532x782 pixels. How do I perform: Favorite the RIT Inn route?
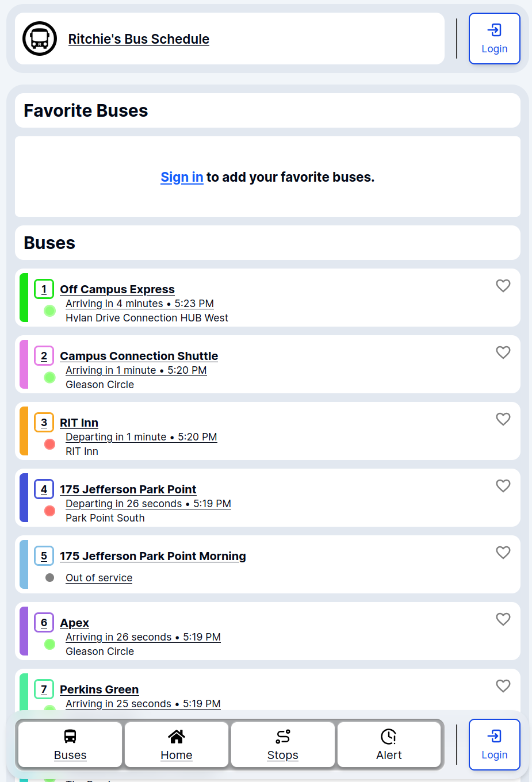coord(503,419)
